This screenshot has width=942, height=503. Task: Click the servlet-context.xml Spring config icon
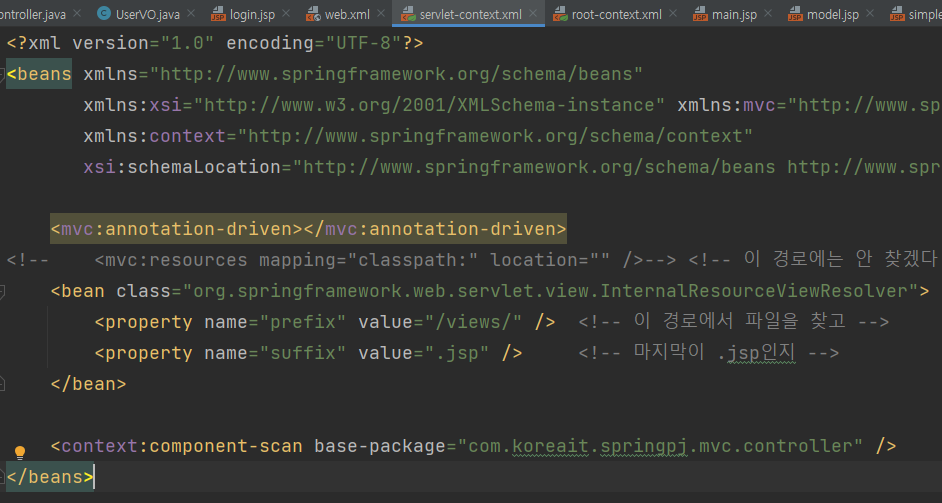408,14
